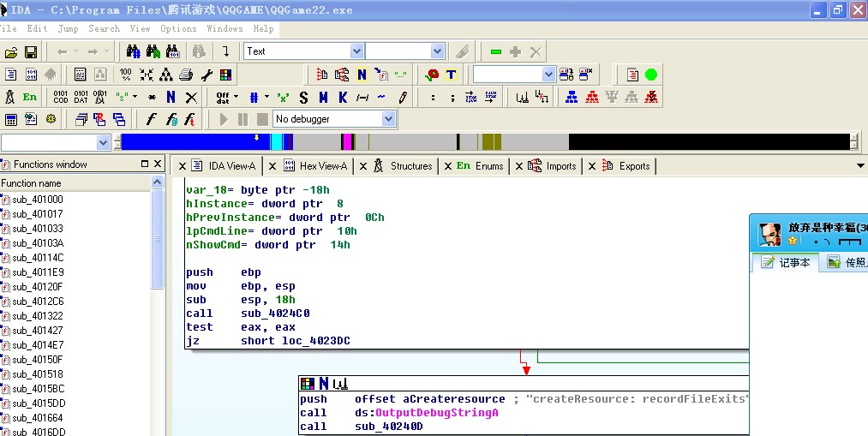The width and height of the screenshot is (868, 436).
Task: Open the graph color palette icon
Action: tap(226, 75)
